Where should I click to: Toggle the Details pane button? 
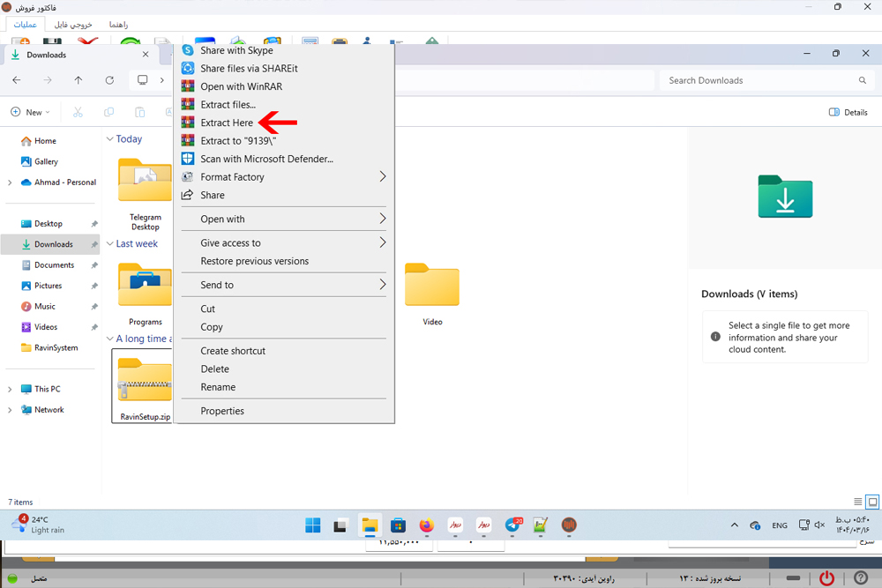pos(848,112)
